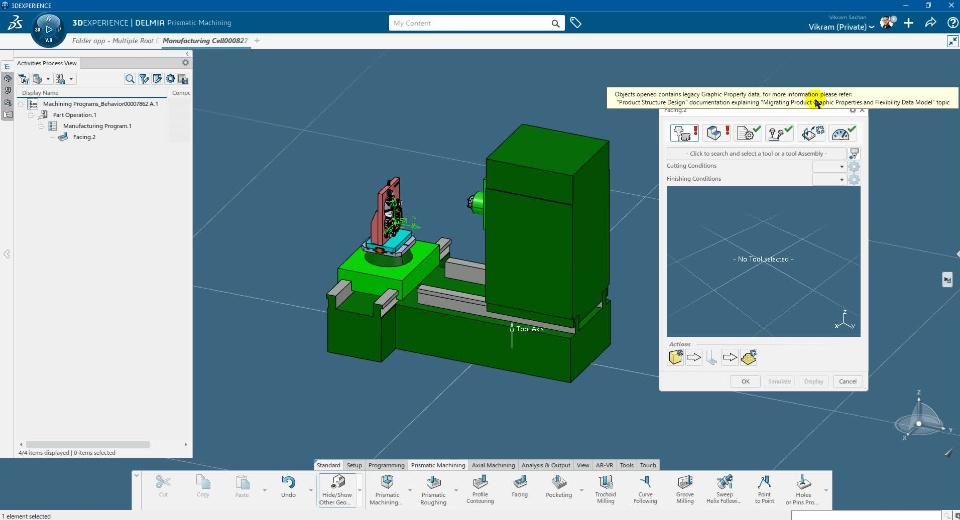Switch to the Analysis & Output tab

pyautogui.click(x=547, y=465)
